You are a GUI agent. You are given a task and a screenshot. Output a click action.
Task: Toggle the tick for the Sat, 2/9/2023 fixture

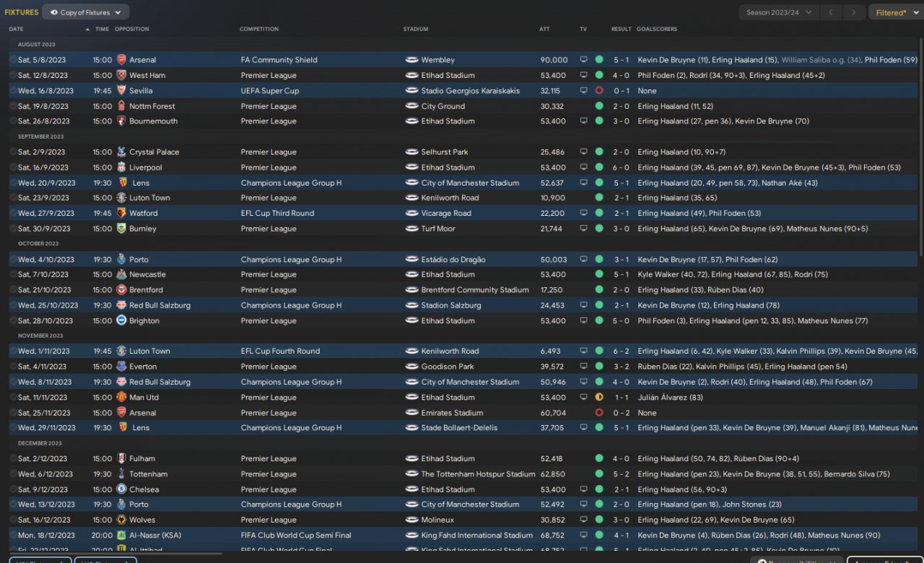tap(13, 152)
